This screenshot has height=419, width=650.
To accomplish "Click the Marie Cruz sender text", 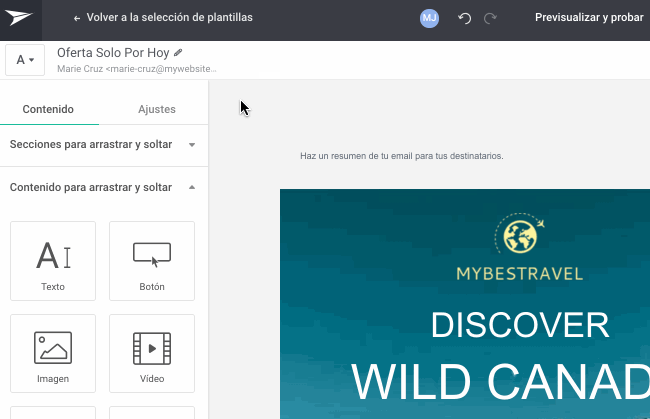I will 136,69.
